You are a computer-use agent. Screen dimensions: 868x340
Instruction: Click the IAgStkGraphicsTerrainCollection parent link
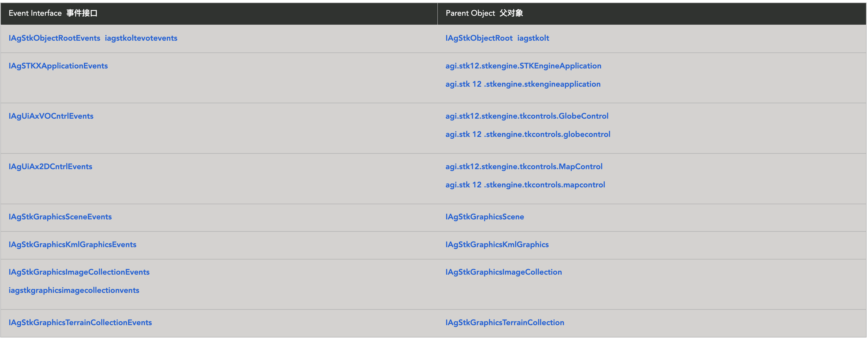click(504, 323)
